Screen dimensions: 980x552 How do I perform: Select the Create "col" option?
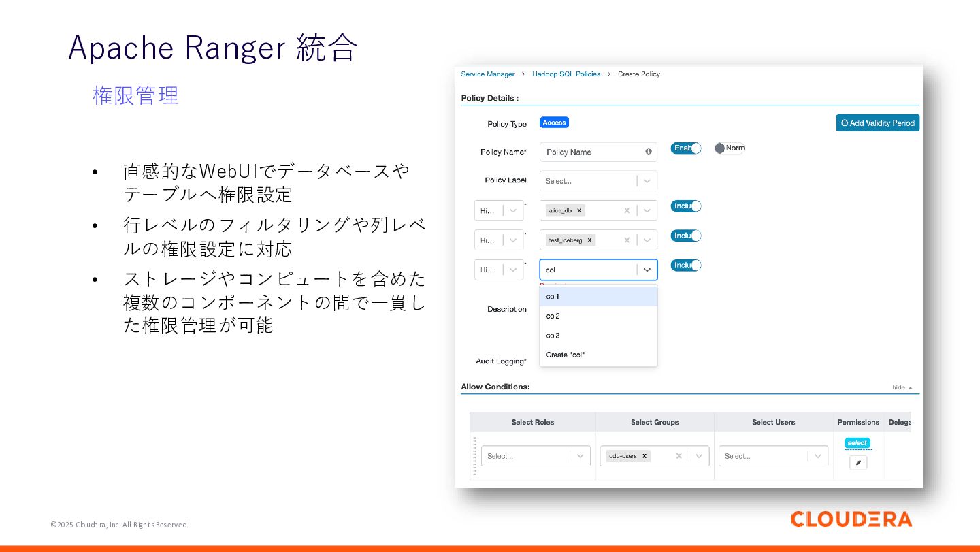pos(598,355)
